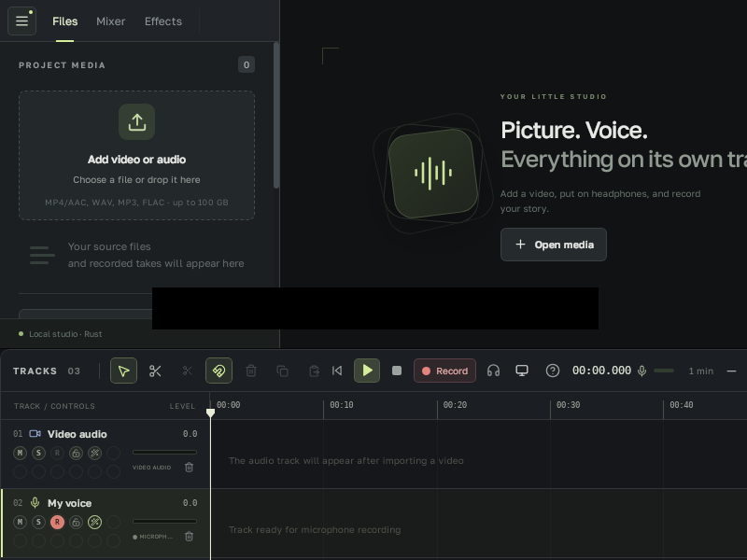
Task: Select the arrow pointer tool
Action: (x=124, y=371)
